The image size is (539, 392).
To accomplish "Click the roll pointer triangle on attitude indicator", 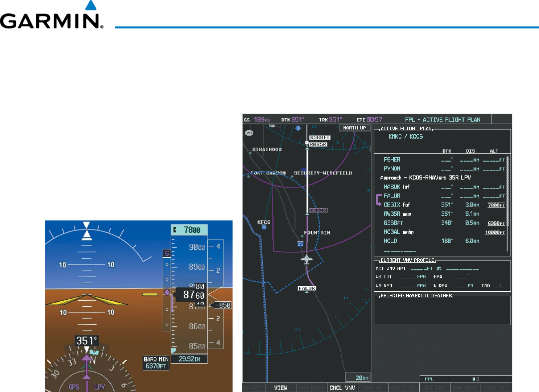I will tap(86, 235).
